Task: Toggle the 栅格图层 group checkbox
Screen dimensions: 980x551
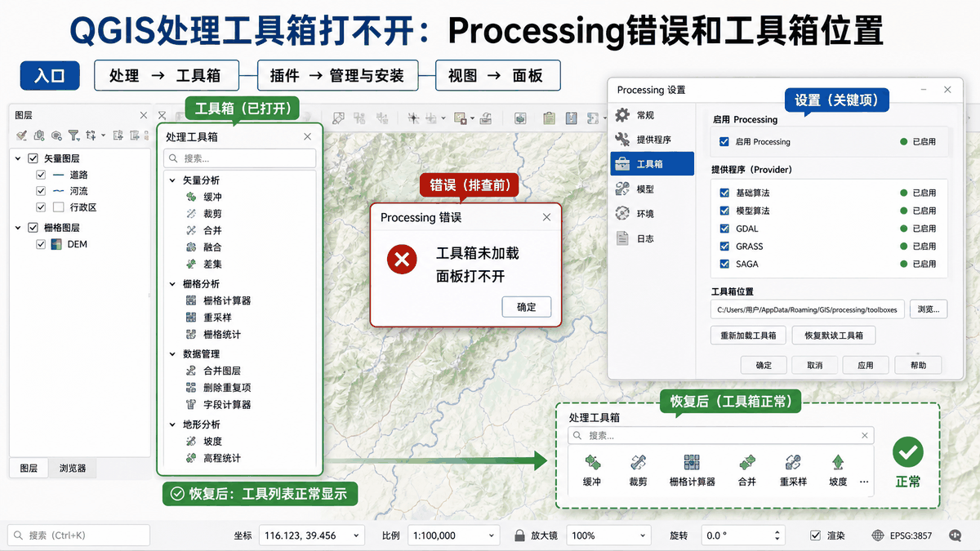Action: pos(33,228)
